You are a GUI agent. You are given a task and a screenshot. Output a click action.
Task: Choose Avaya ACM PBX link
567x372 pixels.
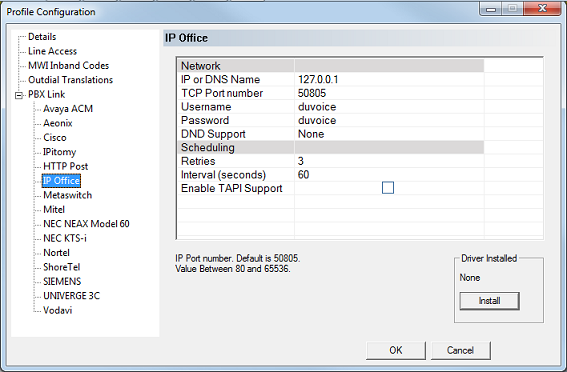coord(68,109)
